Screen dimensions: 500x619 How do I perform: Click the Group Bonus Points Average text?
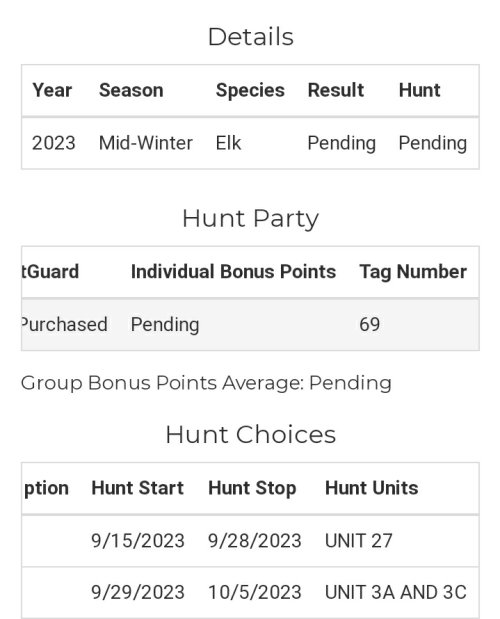coord(206,383)
